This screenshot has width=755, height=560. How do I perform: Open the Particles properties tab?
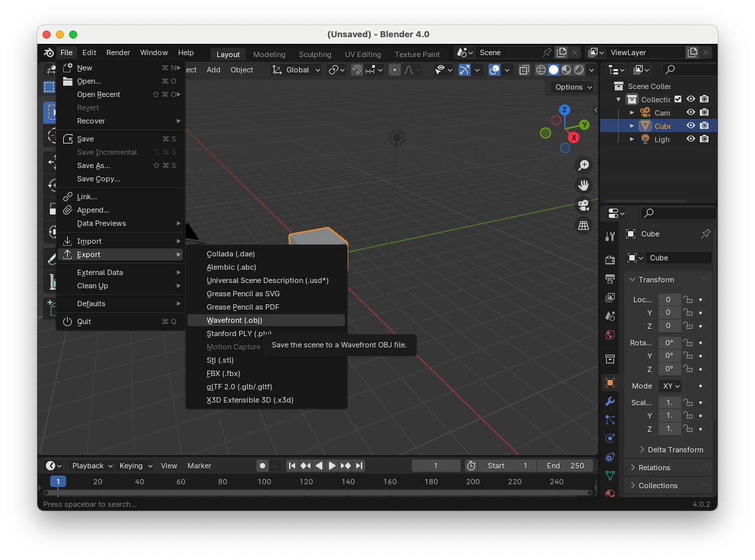pos(610,420)
